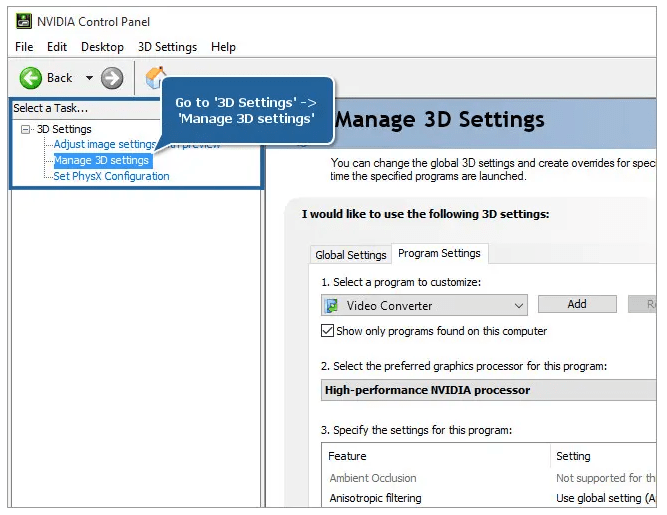Open the High-performance NVIDIA processor dropdown
Viewport: 667px width, 515px height.
(x=488, y=390)
